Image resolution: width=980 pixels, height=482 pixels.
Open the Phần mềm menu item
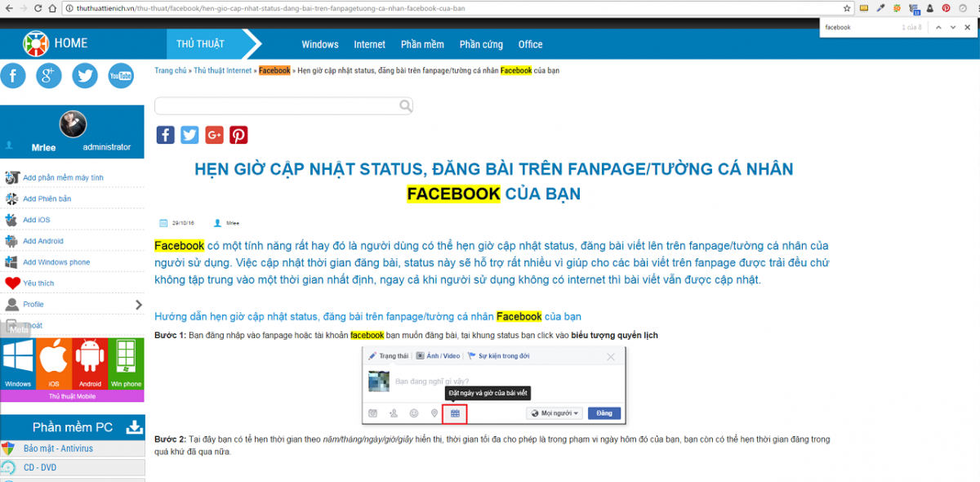point(422,44)
